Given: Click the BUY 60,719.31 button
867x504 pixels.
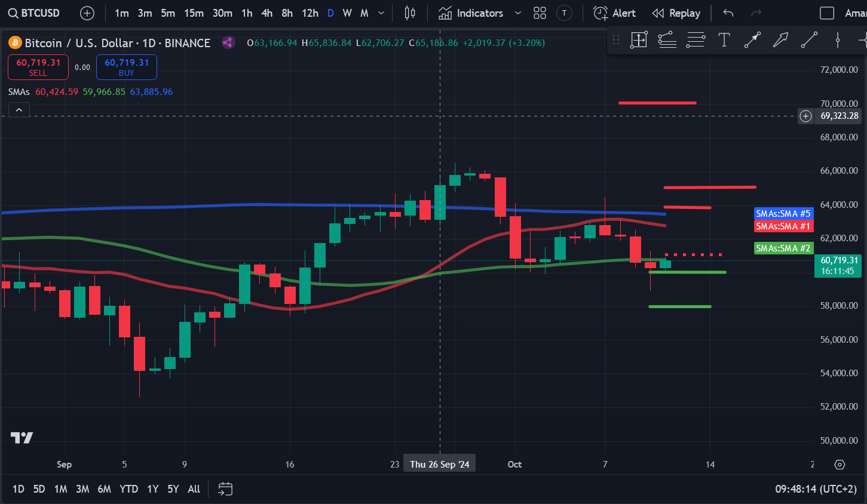Looking at the screenshot, I should point(127,67).
